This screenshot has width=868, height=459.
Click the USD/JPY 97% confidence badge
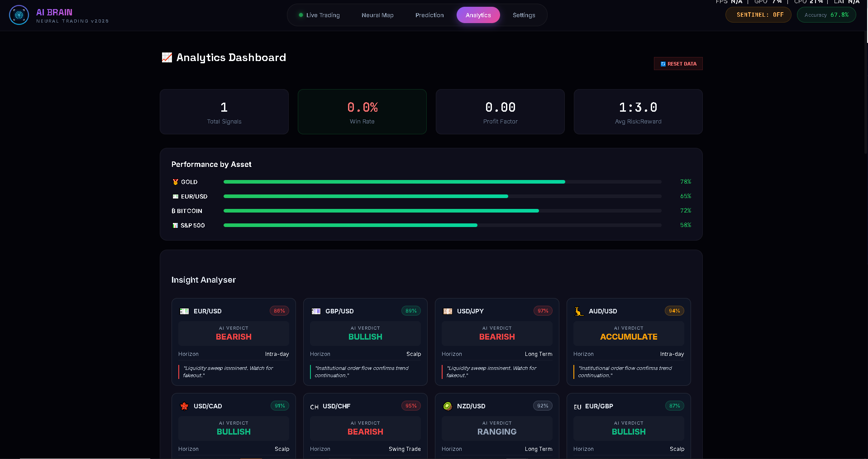point(543,311)
